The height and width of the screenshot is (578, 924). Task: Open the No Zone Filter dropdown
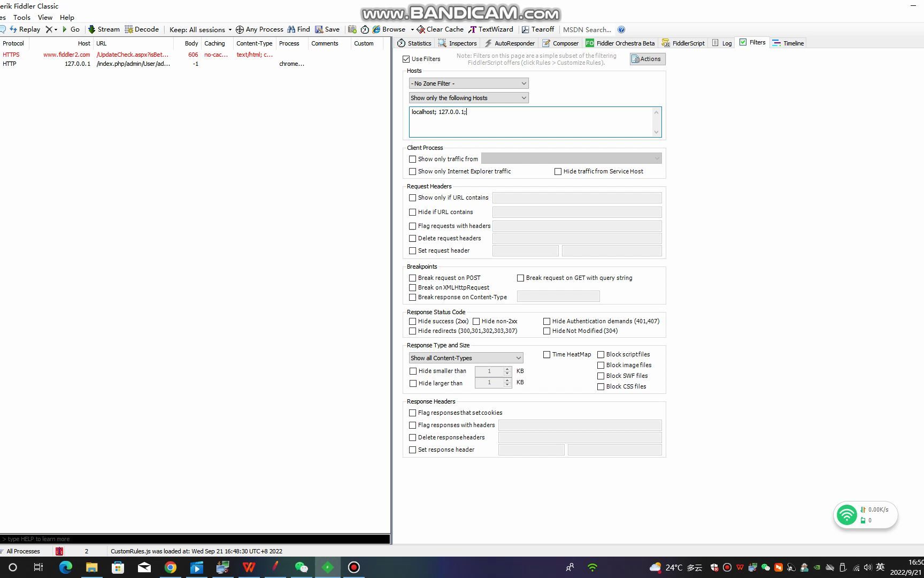[469, 83]
